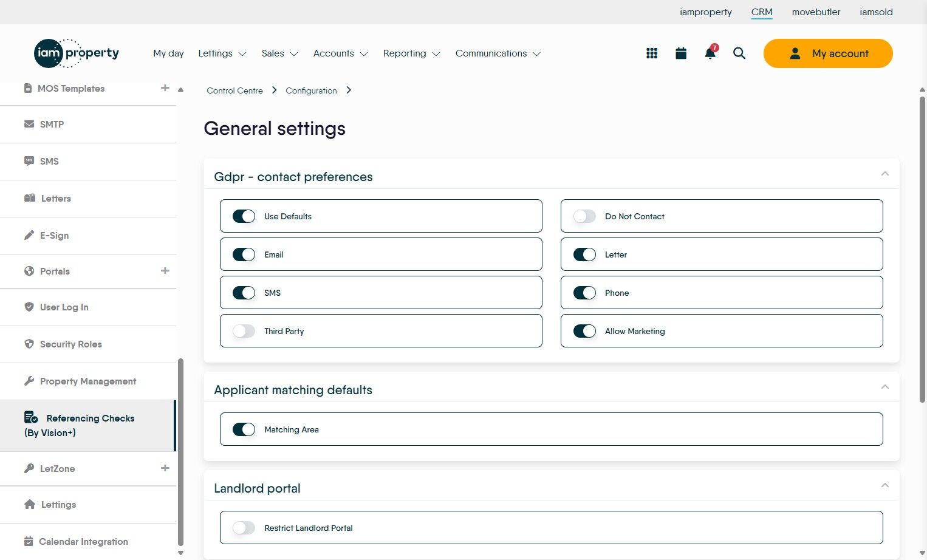Click the My account button
927x560 pixels.
pos(828,53)
